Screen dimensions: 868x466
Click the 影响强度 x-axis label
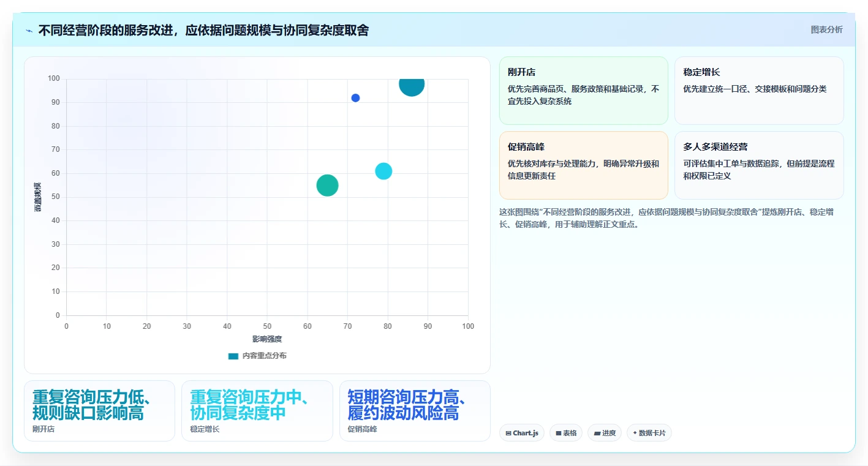[x=267, y=339]
